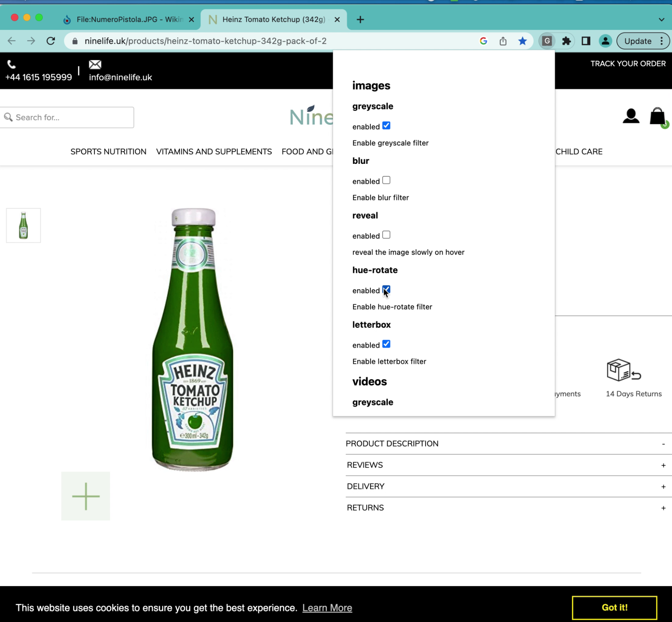Click the browser back arrow
This screenshot has width=672, height=622.
(x=12, y=41)
